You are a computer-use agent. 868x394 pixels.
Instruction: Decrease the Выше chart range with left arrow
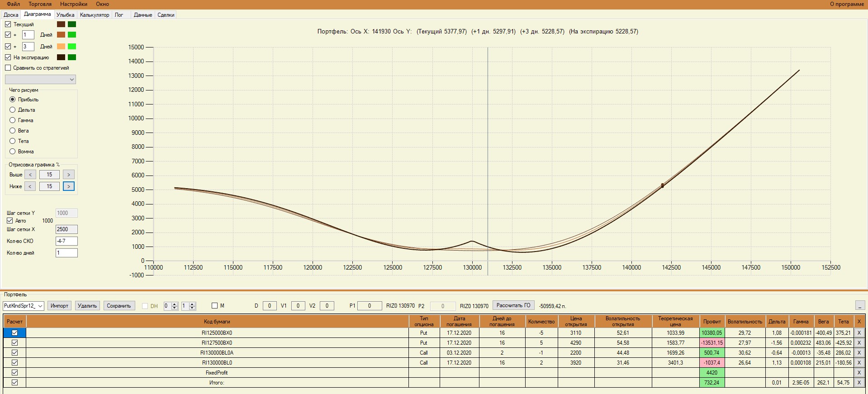[x=30, y=175]
